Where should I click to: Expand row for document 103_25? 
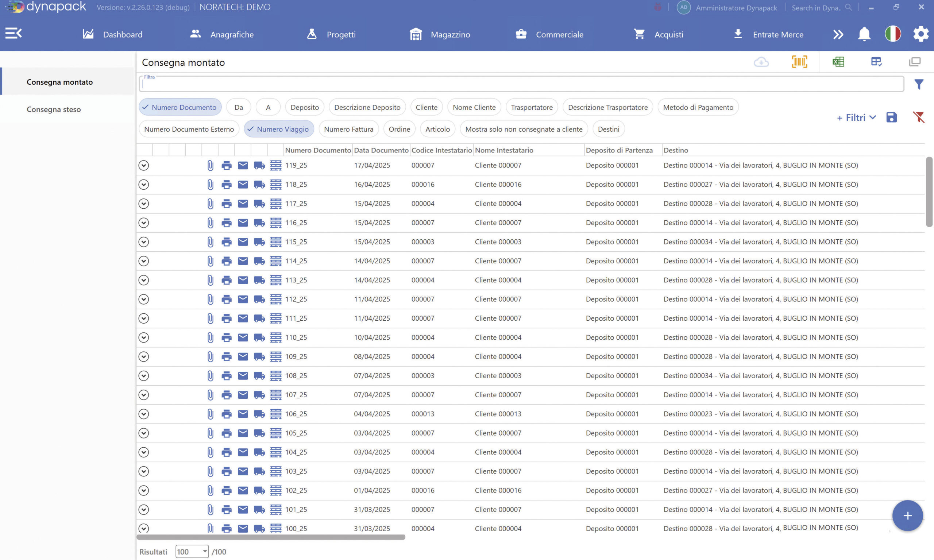pyautogui.click(x=143, y=471)
